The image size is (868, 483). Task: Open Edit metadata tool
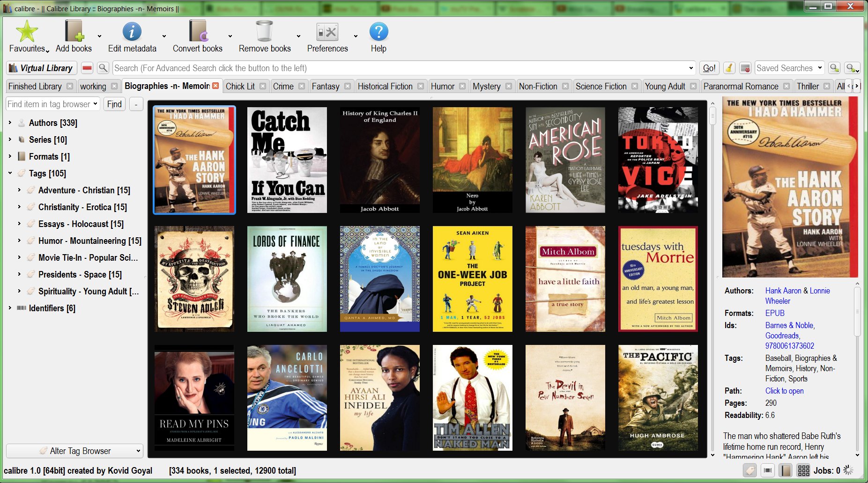click(x=132, y=32)
